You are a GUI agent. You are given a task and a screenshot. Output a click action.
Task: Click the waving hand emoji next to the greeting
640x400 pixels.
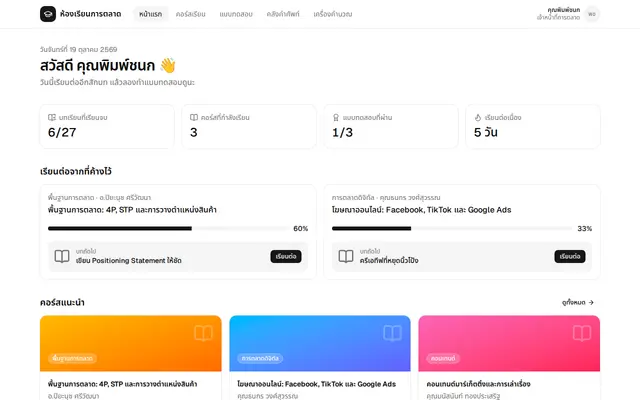pyautogui.click(x=168, y=65)
